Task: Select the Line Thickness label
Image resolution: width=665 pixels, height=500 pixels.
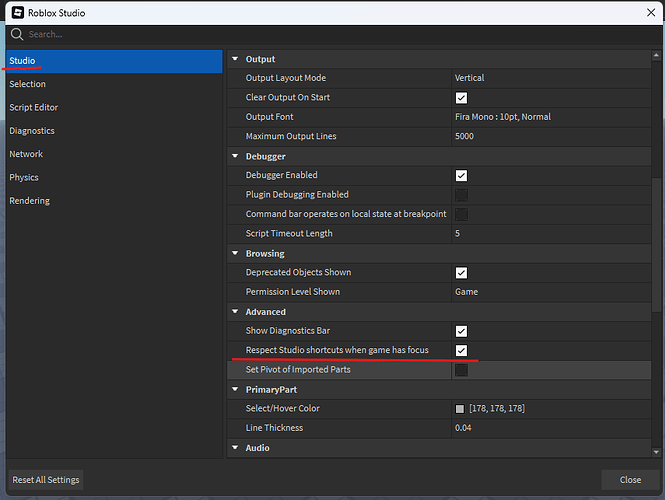Action: pos(274,428)
